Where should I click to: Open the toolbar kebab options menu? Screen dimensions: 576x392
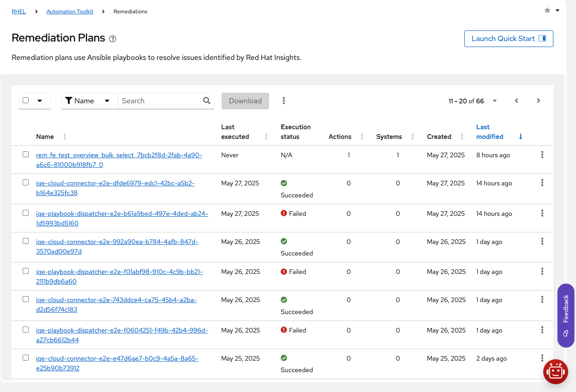(x=284, y=101)
